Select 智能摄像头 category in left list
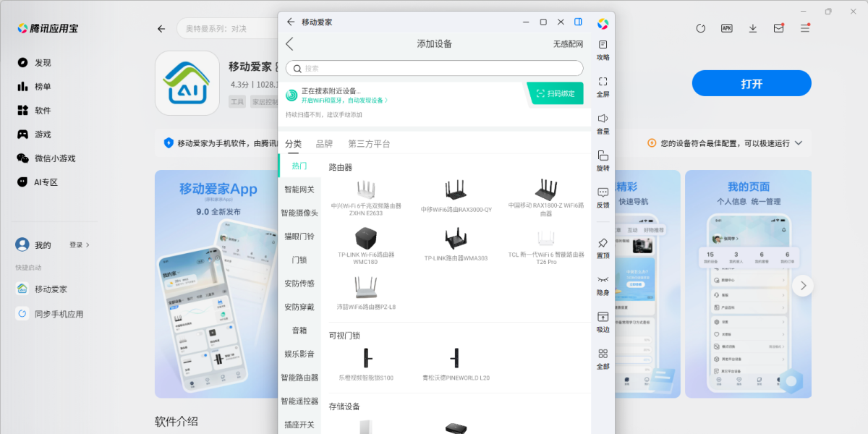 pyautogui.click(x=299, y=213)
